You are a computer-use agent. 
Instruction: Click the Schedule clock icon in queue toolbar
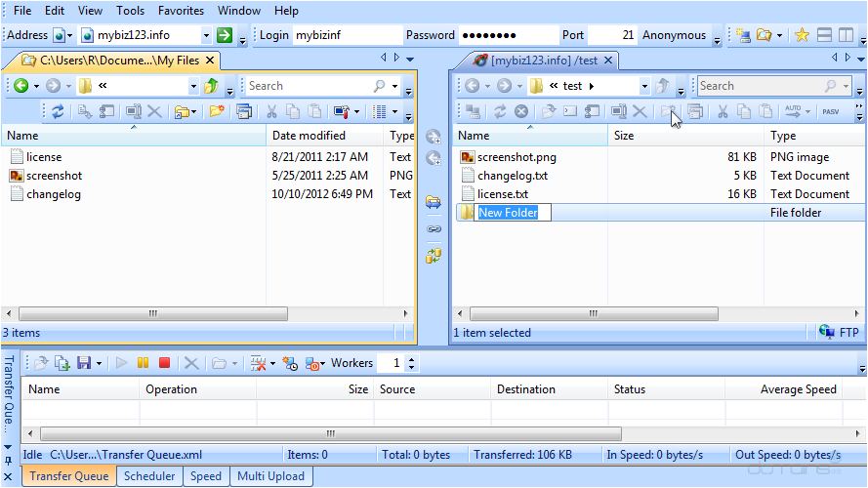tap(290, 363)
